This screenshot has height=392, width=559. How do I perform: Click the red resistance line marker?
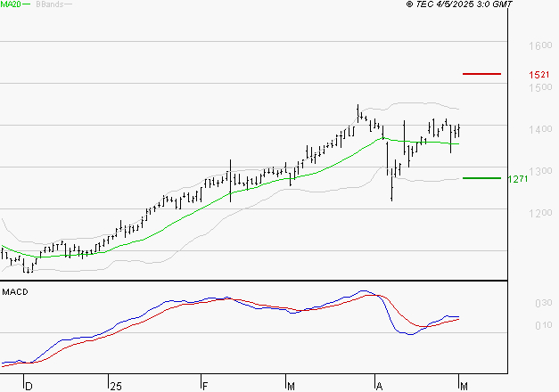coord(481,74)
